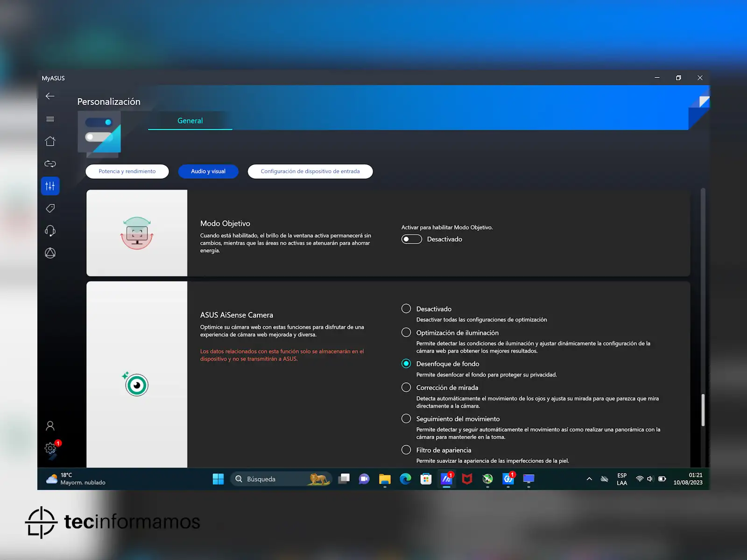
Task: Click 'Desactivar todas las configuraciones de optimización' text
Action: (x=481, y=320)
